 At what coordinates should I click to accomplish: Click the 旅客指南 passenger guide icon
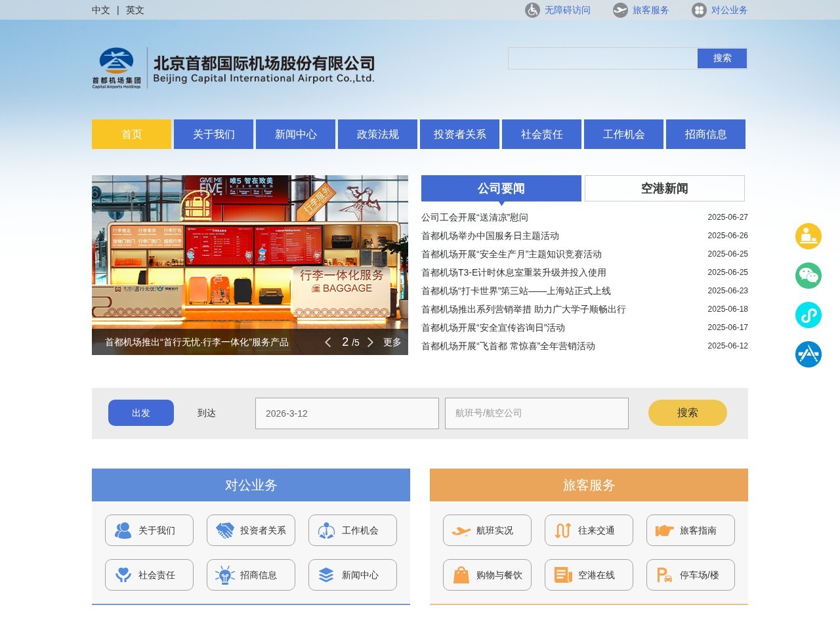[690, 530]
